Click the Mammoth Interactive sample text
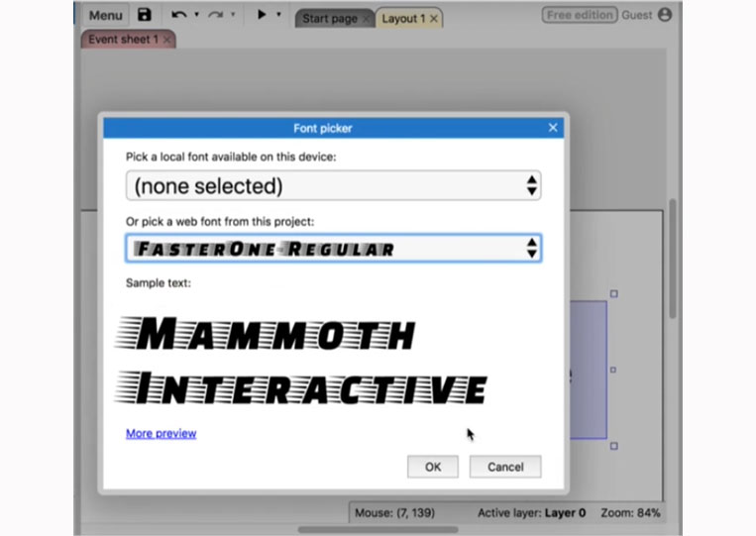 pos(301,361)
